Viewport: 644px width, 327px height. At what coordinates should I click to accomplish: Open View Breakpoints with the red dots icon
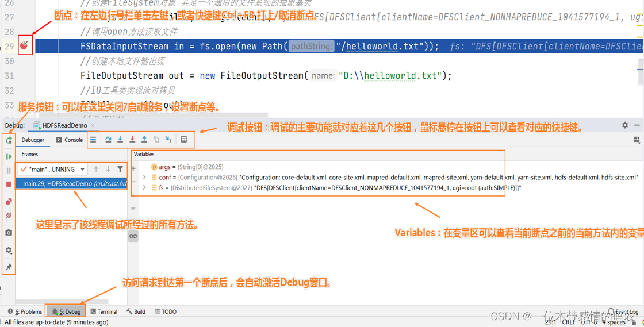click(x=9, y=202)
